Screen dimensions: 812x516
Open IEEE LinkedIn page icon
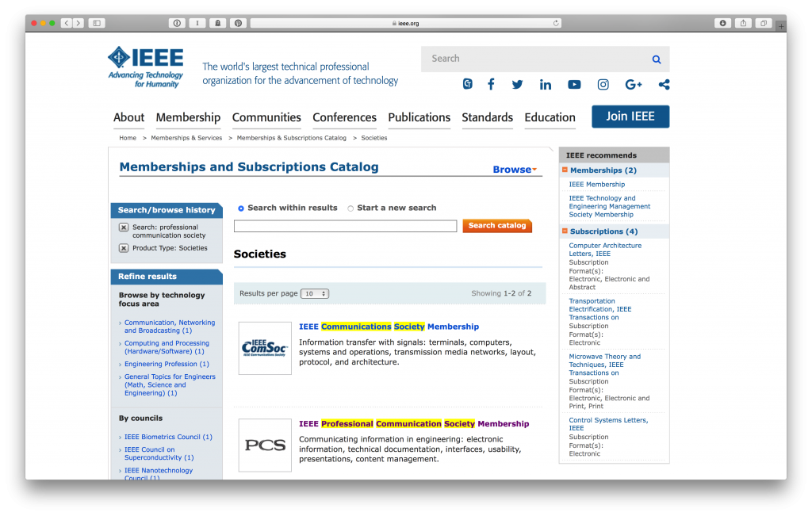click(x=546, y=84)
